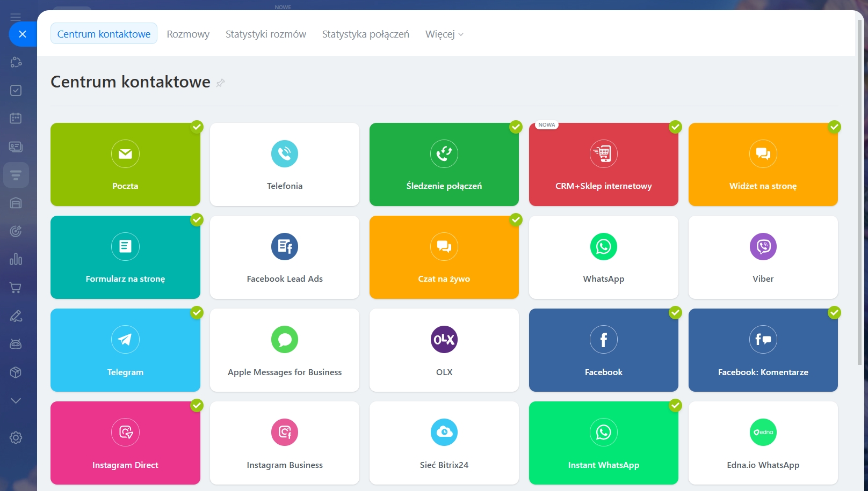Click the NOWA badge on CRM tile
Screen dimensions: 868x491
(547, 125)
